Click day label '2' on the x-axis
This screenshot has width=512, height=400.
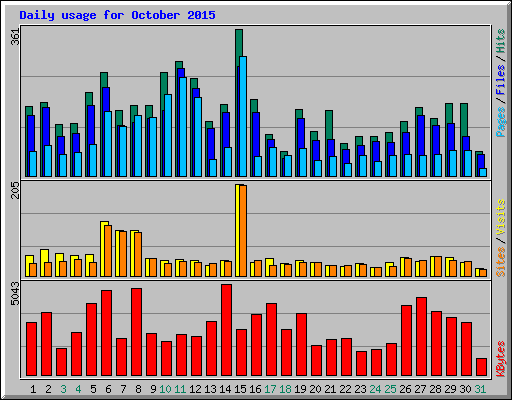pos(48,389)
